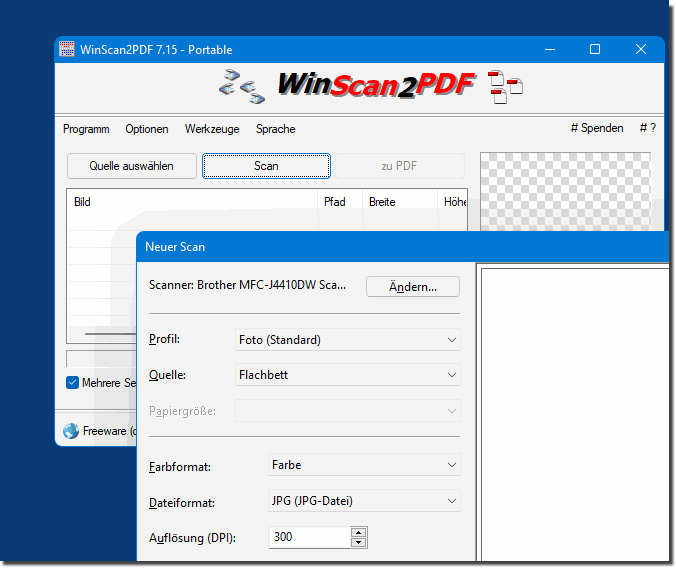Increase the Auflösung DPI with the up arrow
The height and width of the screenshot is (568, 676).
(359, 532)
